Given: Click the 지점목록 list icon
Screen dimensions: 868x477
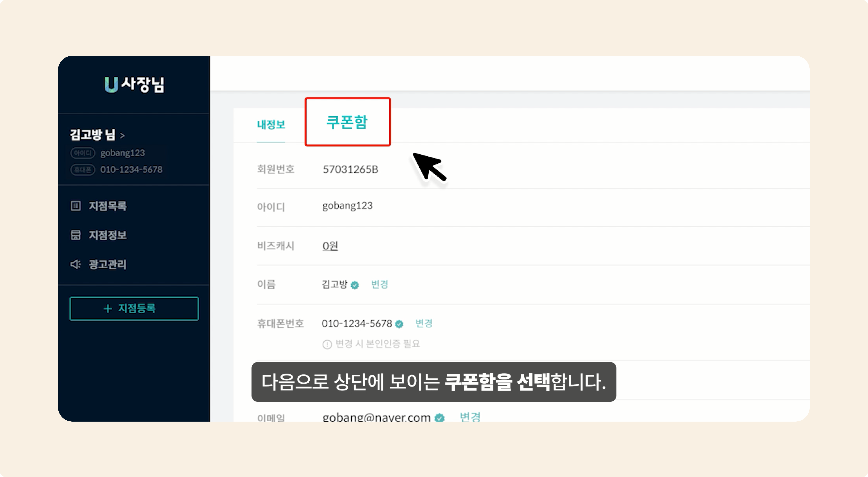Looking at the screenshot, I should coord(75,206).
